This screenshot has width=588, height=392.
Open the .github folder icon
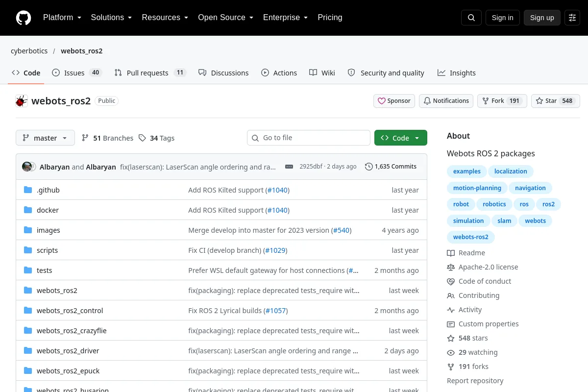click(x=28, y=190)
